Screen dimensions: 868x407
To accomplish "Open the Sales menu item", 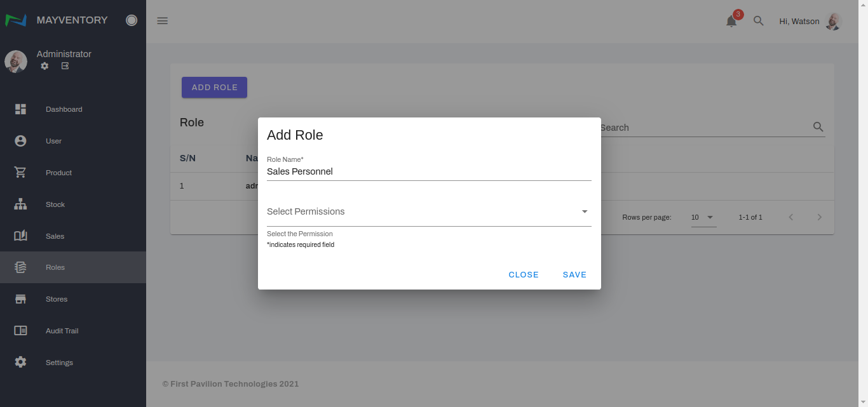I will (55, 236).
